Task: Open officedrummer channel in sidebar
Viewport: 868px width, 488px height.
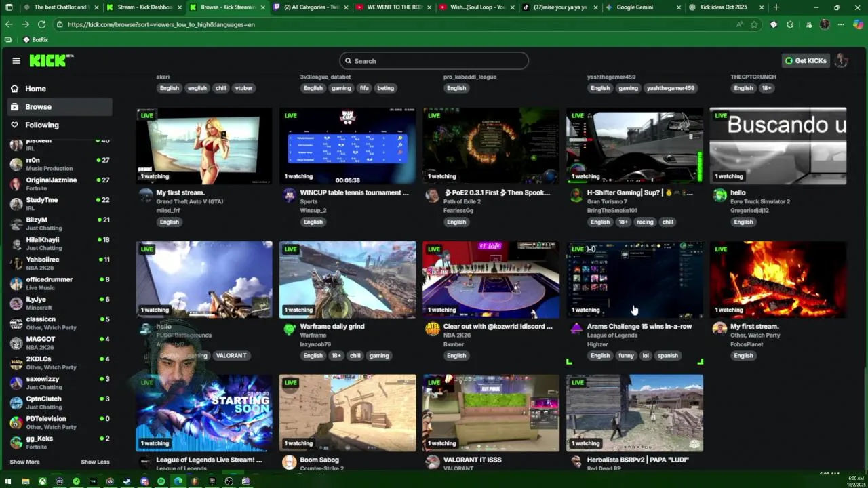Action: 60,283
